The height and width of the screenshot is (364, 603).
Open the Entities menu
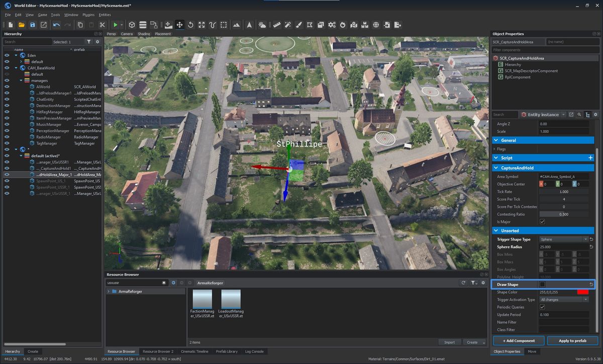click(105, 15)
